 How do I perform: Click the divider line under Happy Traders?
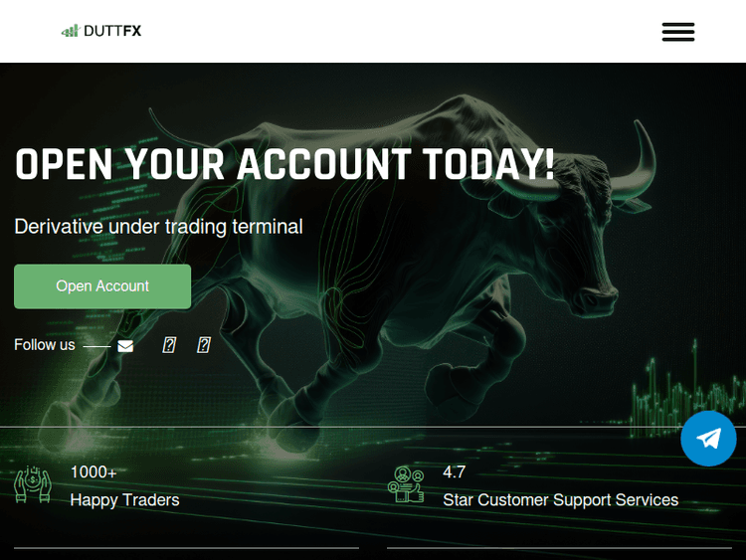pos(187,548)
